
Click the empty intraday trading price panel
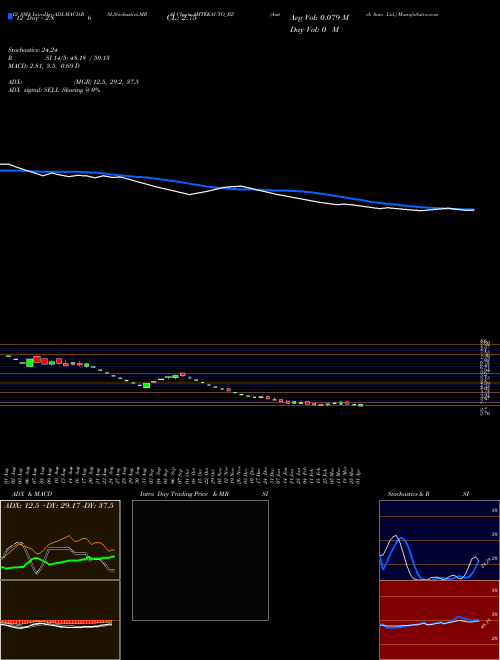pyautogui.click(x=200, y=560)
